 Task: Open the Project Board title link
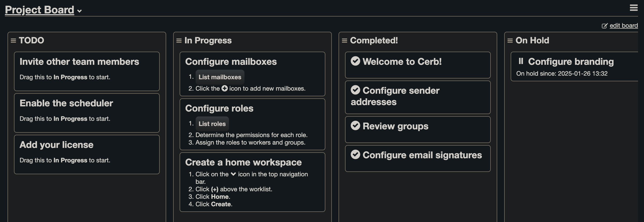coord(40,10)
